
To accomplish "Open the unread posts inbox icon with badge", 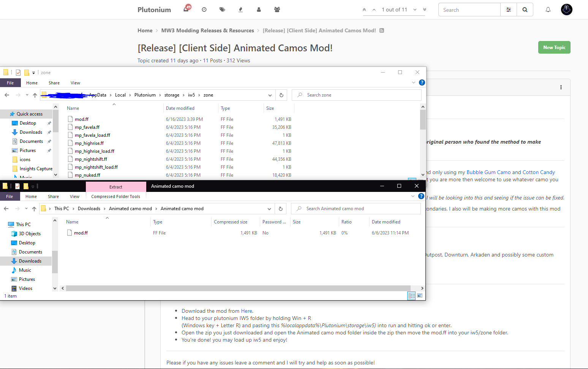I will (x=187, y=9).
